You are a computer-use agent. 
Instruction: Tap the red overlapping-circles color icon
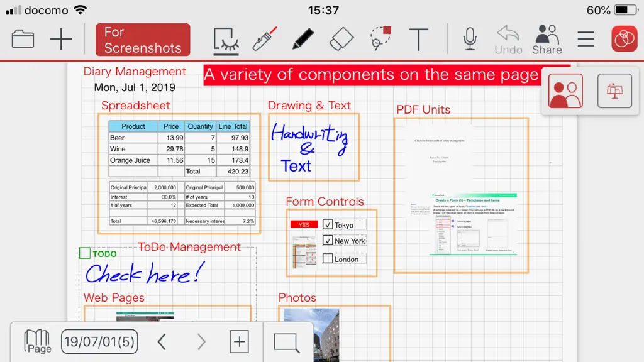coord(625,39)
